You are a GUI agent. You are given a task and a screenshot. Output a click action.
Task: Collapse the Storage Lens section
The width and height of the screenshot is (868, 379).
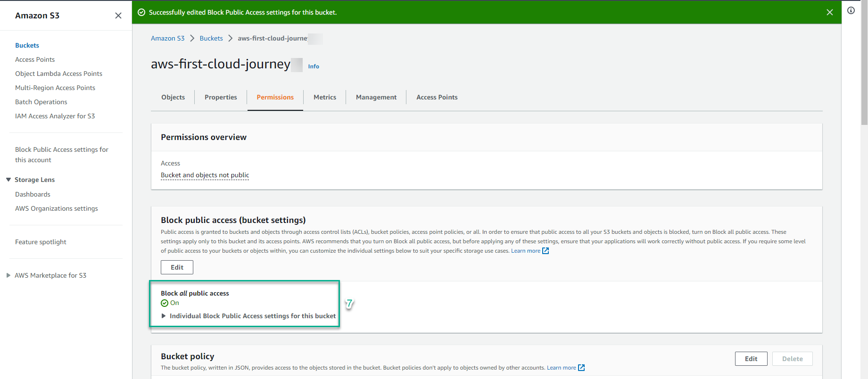pyautogui.click(x=8, y=180)
